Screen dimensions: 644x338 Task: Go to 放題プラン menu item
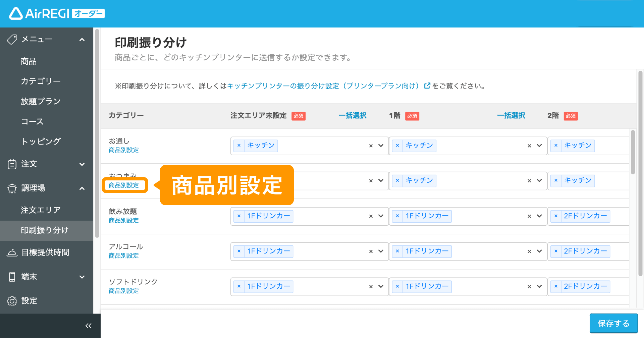pyautogui.click(x=41, y=101)
